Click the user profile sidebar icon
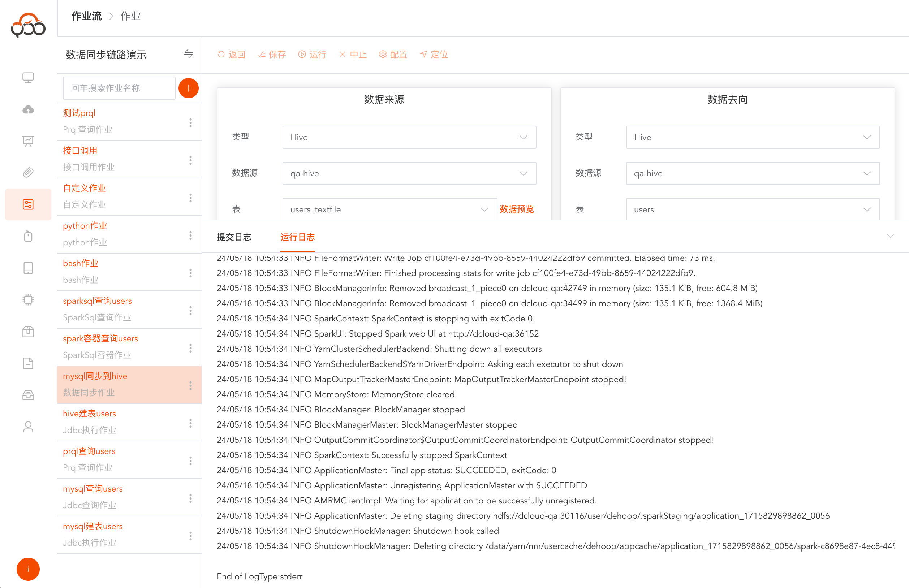The image size is (909, 588). (x=28, y=427)
